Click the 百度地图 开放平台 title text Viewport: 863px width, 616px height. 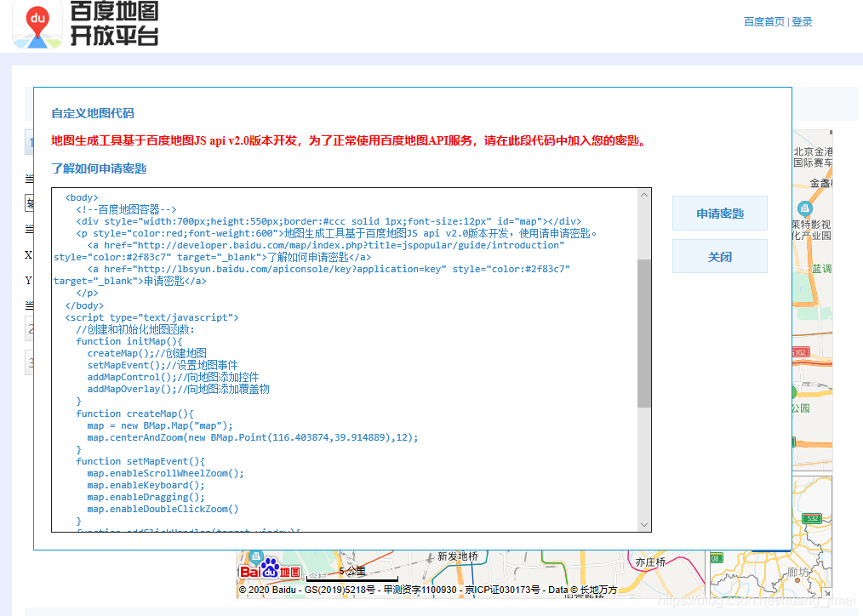tap(115, 23)
